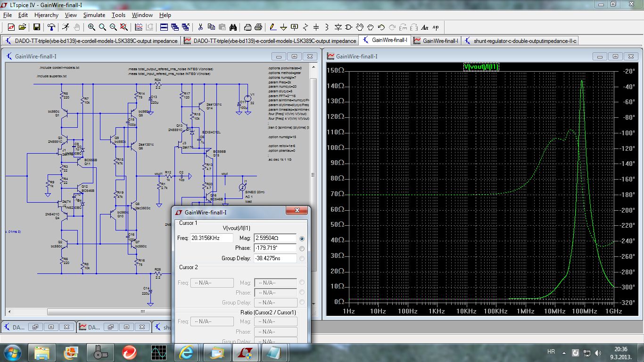Click the Cursor 1 Mag value field

point(275,238)
